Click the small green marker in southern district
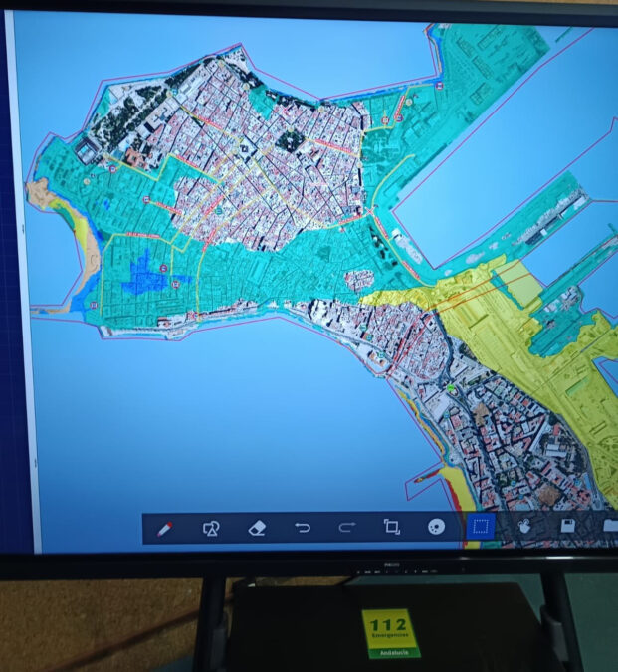The width and height of the screenshot is (618, 672). pos(450,389)
